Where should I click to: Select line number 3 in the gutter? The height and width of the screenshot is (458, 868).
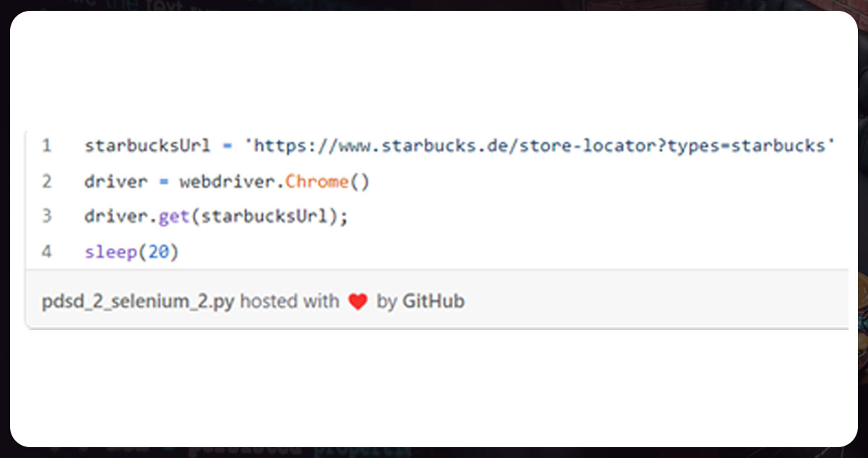click(x=46, y=216)
